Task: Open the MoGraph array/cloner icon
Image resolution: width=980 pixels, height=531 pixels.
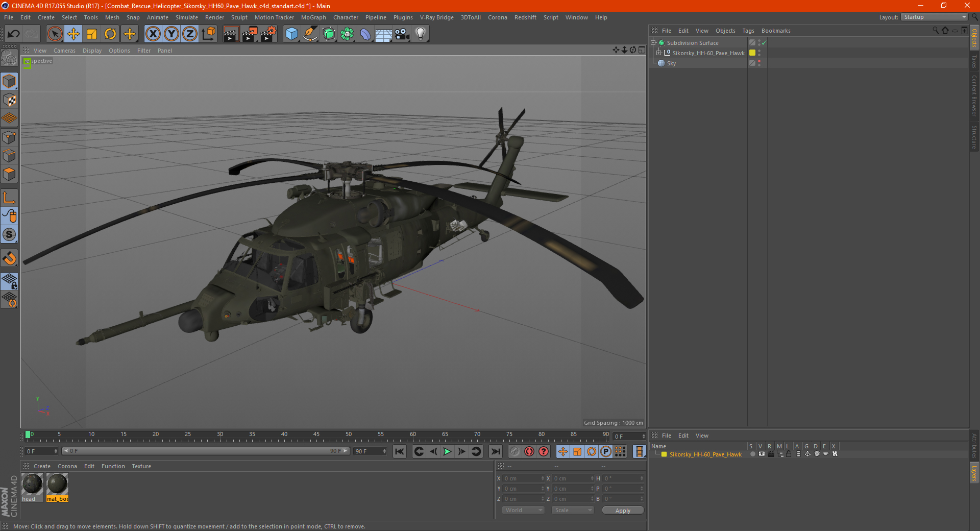Action: [x=347, y=34]
